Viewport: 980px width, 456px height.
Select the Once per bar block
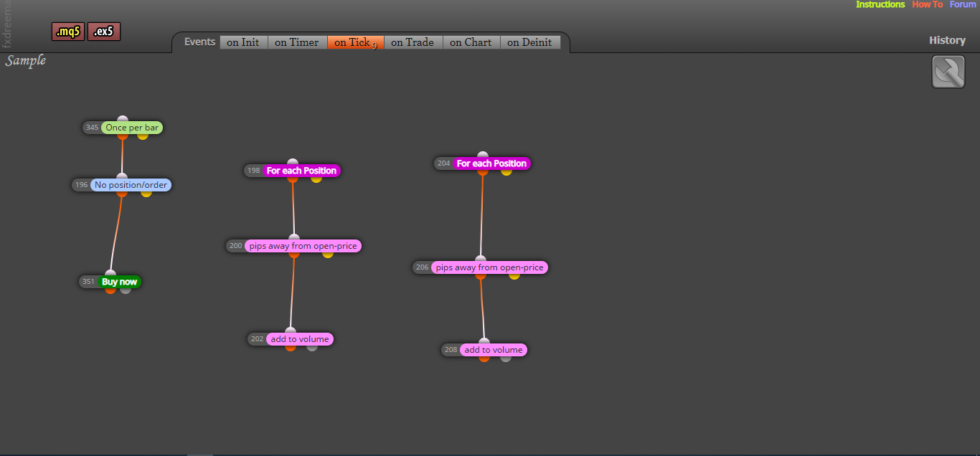point(132,128)
